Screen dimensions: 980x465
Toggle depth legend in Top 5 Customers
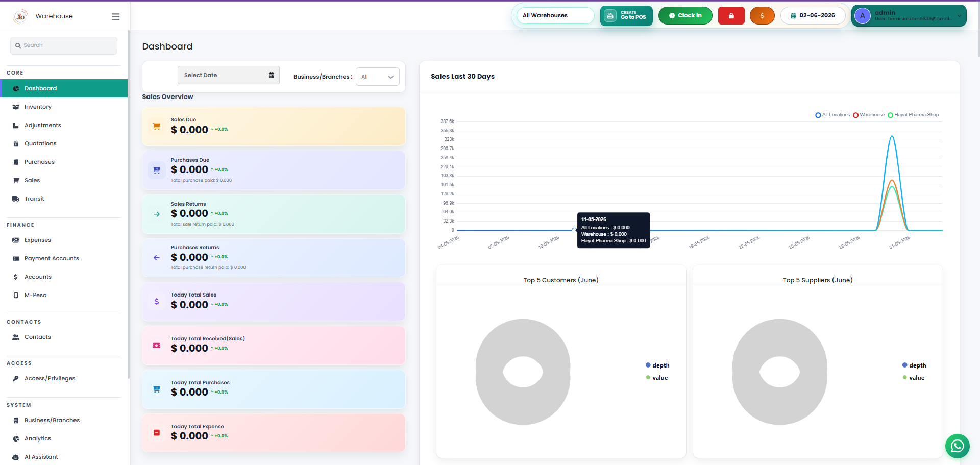pos(657,365)
